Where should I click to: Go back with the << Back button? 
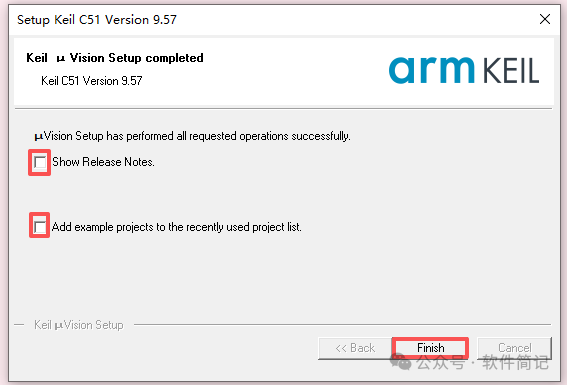tap(355, 348)
